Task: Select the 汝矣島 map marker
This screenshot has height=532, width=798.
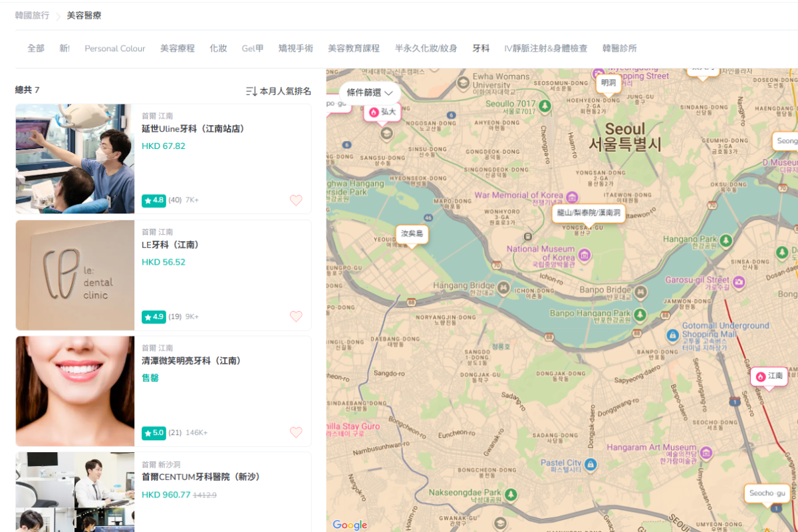Action: (x=412, y=234)
